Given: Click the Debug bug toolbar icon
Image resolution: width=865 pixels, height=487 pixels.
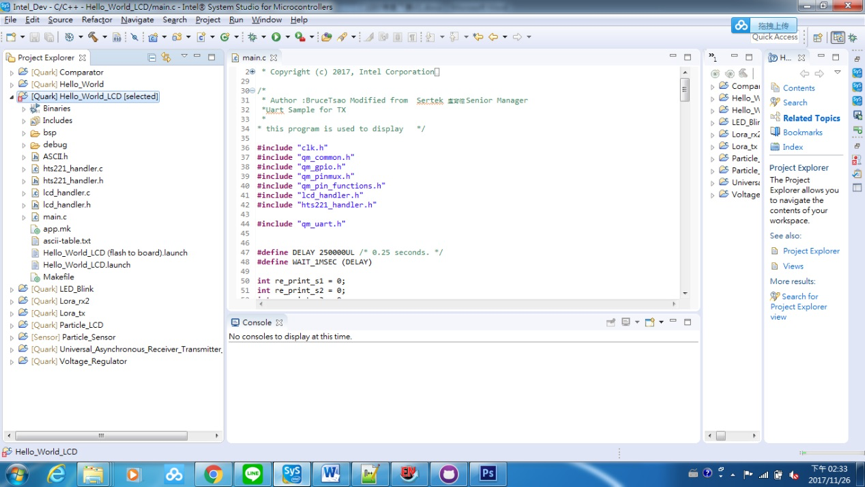Looking at the screenshot, I should click(x=252, y=37).
